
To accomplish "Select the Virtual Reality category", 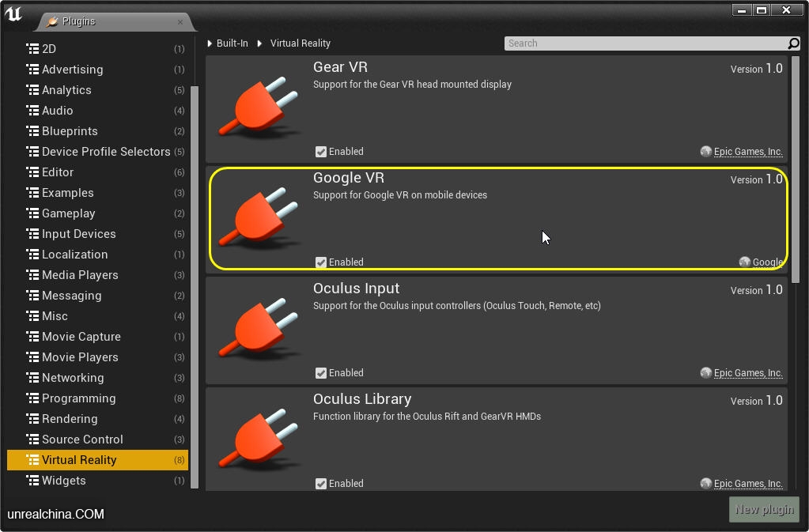I will click(x=79, y=460).
